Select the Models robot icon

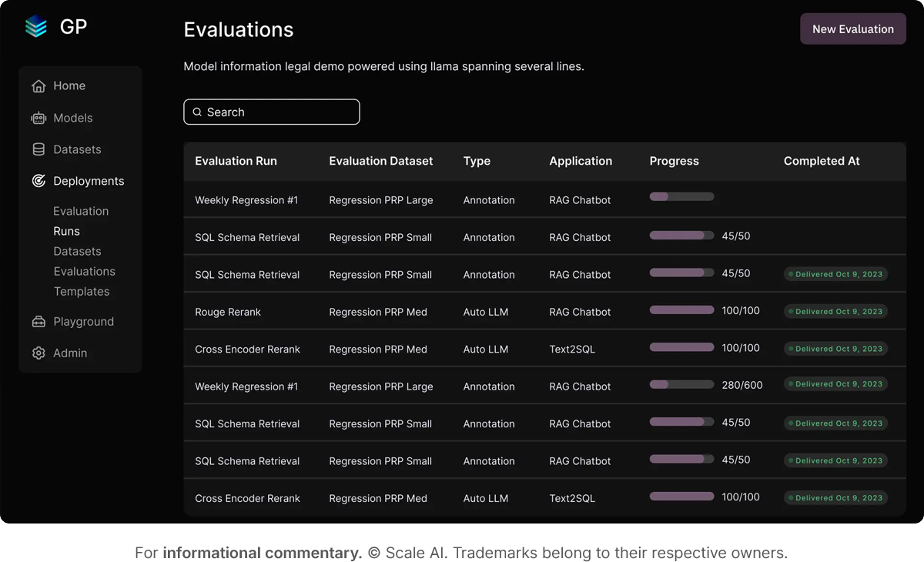[x=37, y=118]
